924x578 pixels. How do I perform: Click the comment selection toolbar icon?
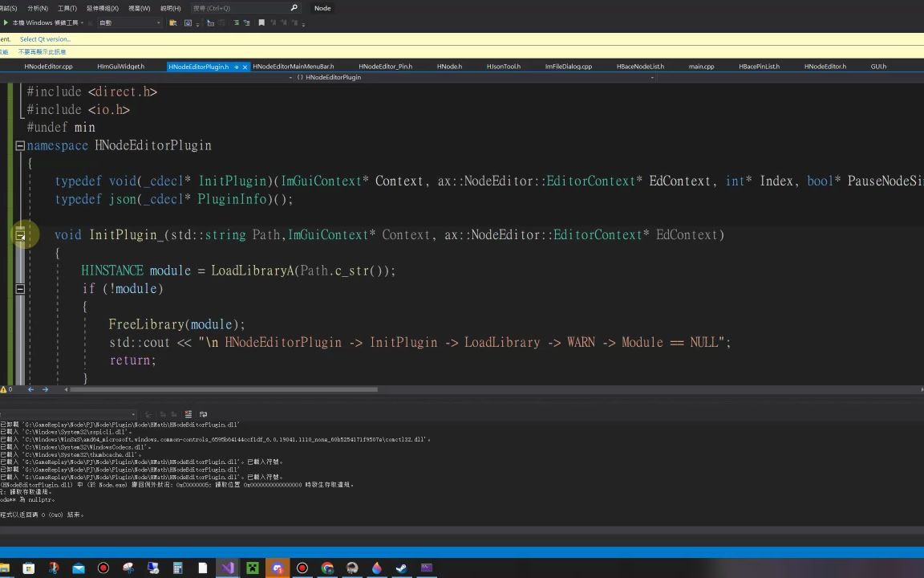(237, 23)
